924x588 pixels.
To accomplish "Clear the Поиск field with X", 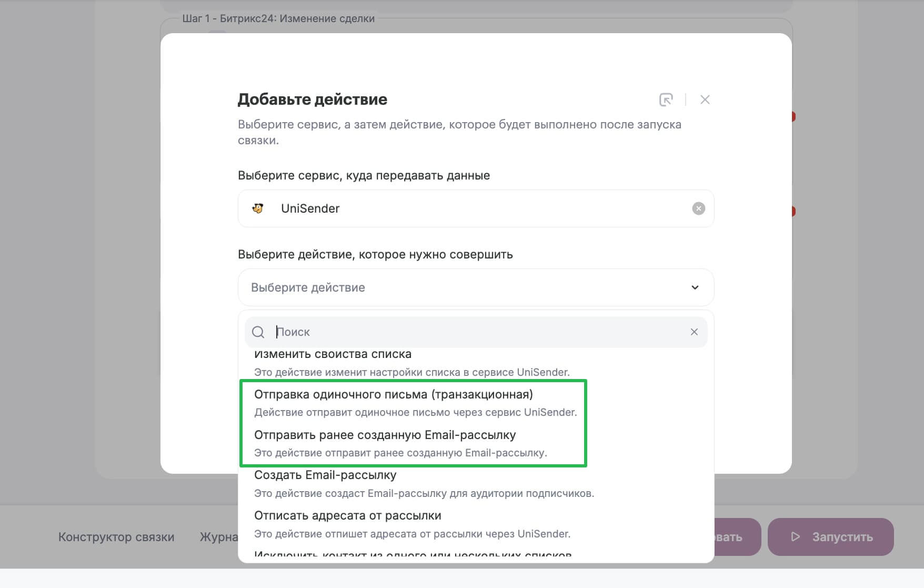I will tap(694, 332).
